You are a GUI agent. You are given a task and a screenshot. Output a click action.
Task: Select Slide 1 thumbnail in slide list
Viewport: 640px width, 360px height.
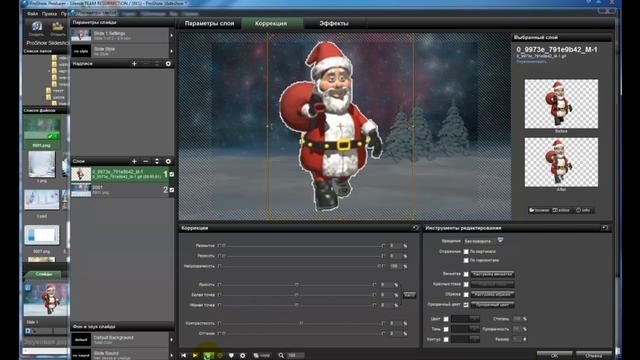(x=46, y=299)
